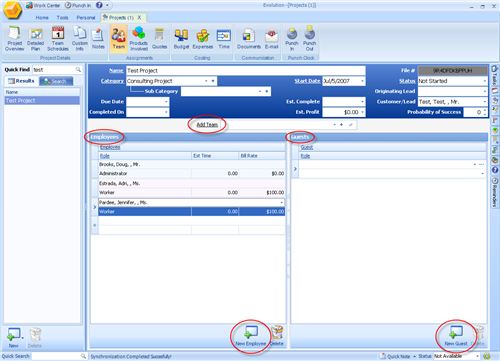500x361 pixels.
Task: Select the Brooks, Doug employee row
Action: [191, 164]
